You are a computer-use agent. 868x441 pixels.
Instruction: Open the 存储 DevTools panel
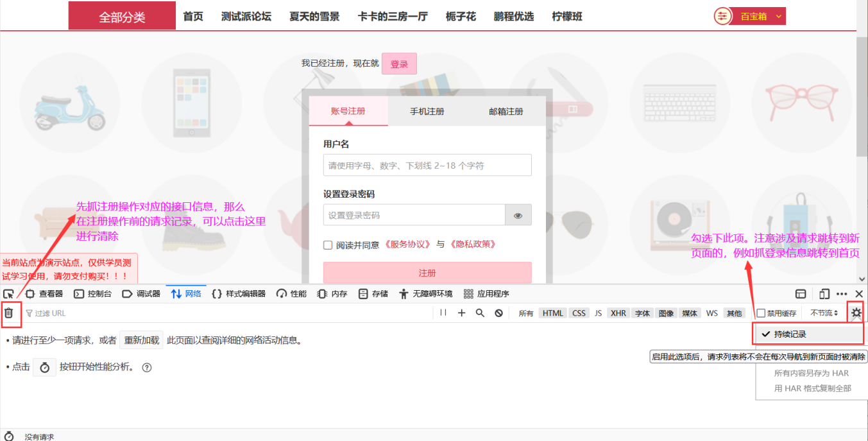(x=380, y=293)
